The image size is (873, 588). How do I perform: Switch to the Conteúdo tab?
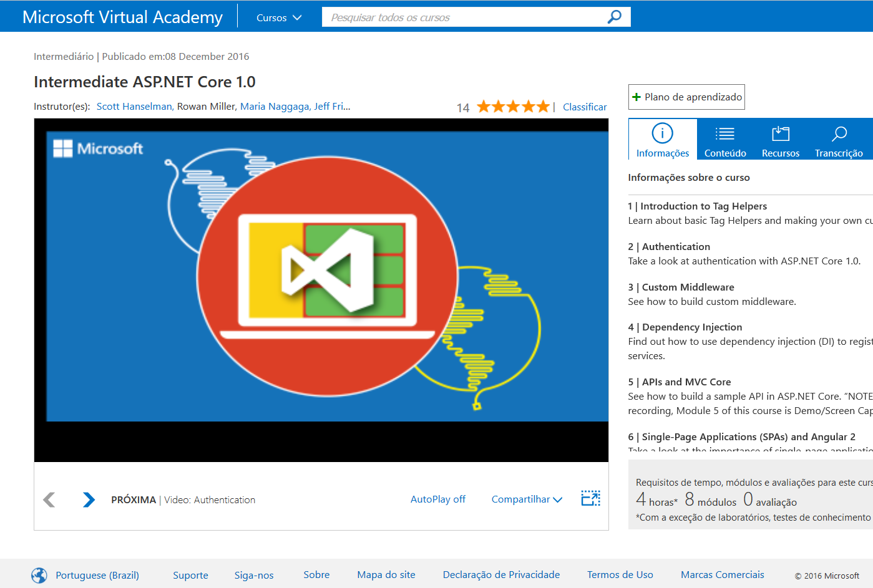pyautogui.click(x=725, y=140)
